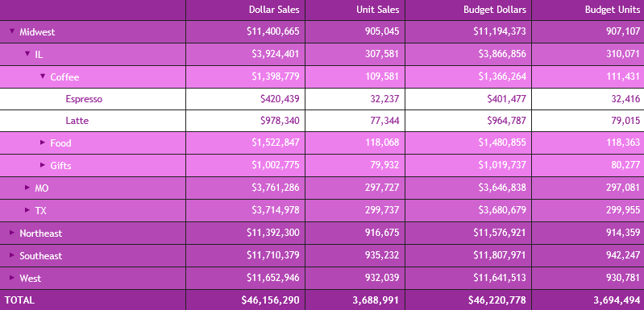Click total Dollar Sales $46,156,290 cell

(270, 300)
